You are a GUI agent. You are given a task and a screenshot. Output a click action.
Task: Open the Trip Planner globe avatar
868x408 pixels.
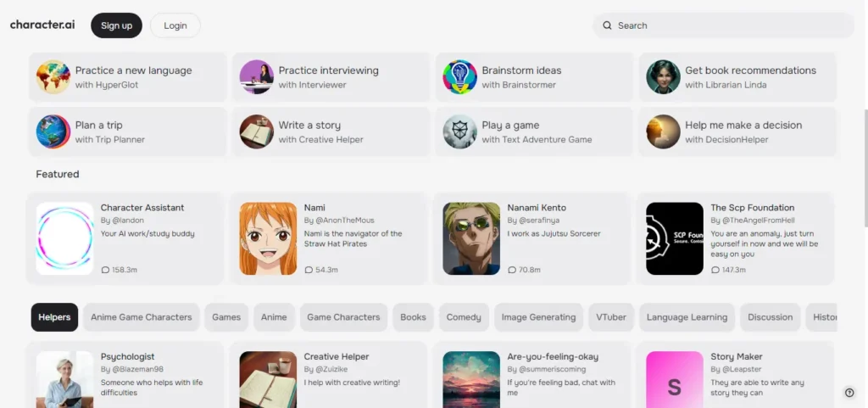53,131
